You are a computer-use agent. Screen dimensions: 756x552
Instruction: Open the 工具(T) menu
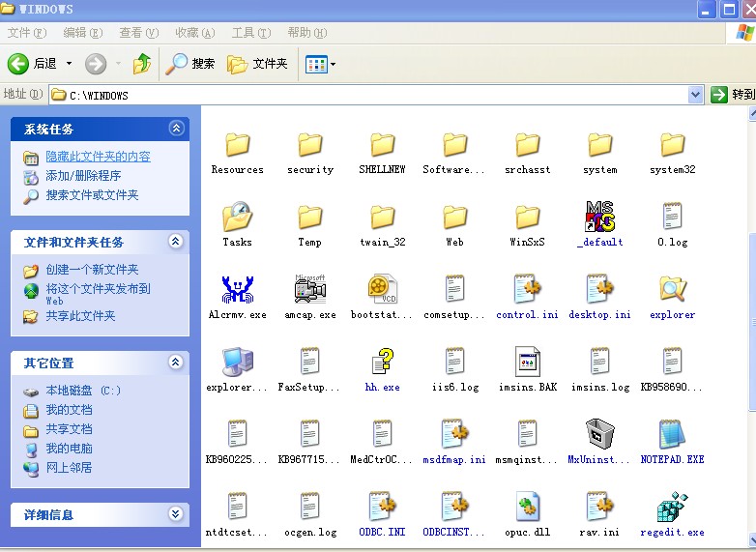pyautogui.click(x=251, y=33)
